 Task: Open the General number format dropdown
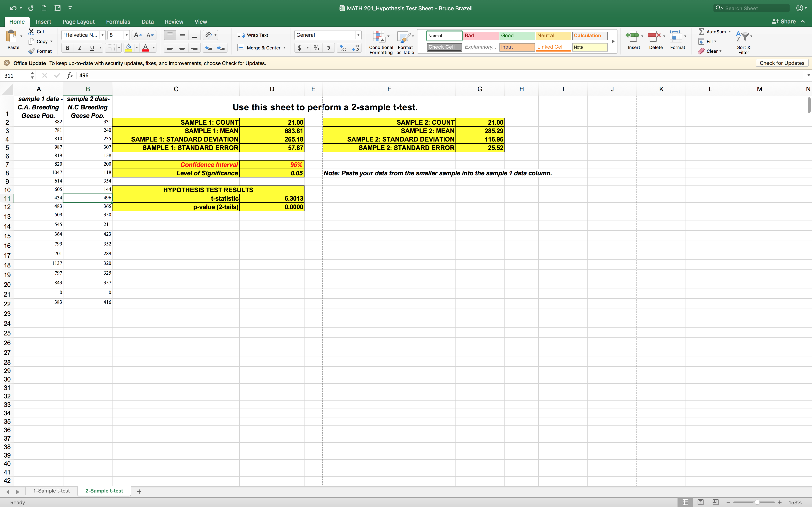(x=358, y=35)
